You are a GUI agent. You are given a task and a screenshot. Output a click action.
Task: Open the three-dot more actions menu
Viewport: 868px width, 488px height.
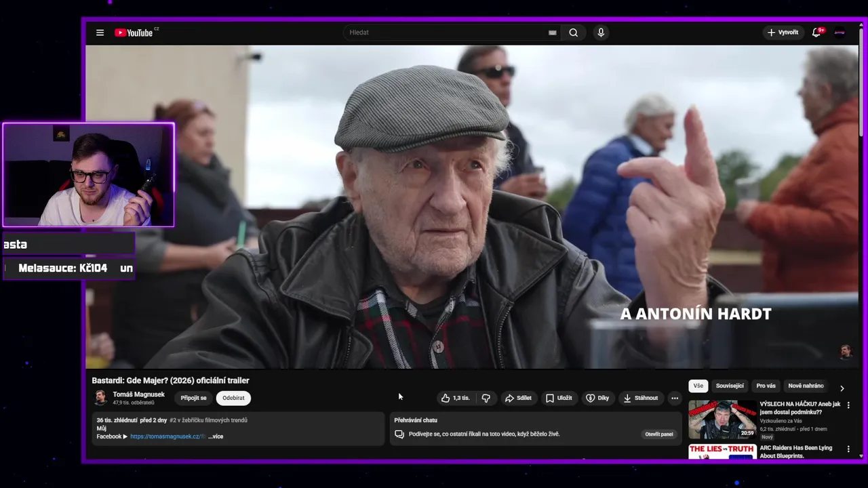674,398
